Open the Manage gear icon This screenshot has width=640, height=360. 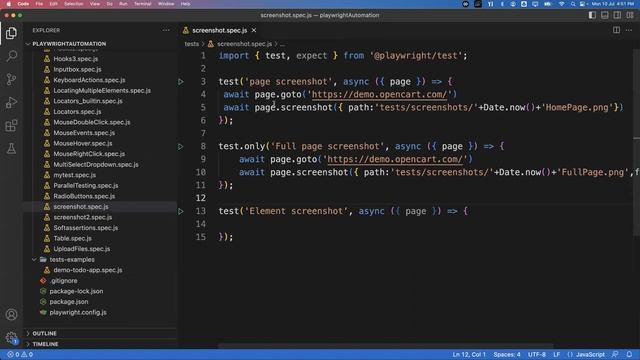11,338
